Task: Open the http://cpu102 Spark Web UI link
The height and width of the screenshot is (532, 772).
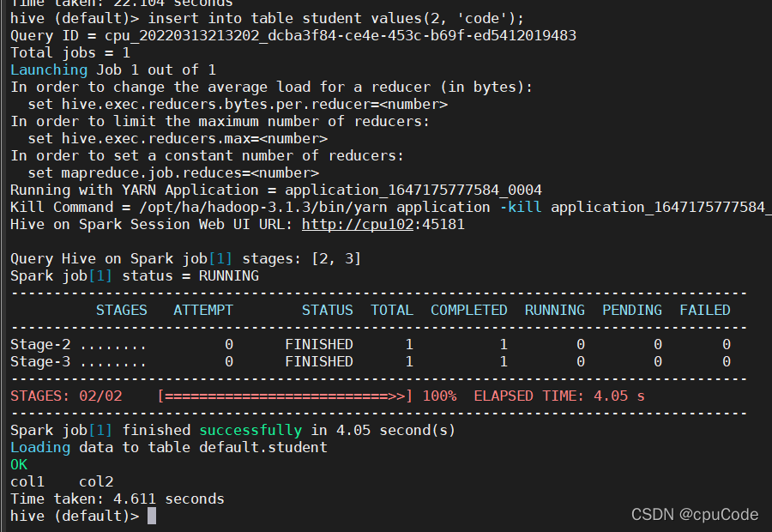Action: click(358, 225)
